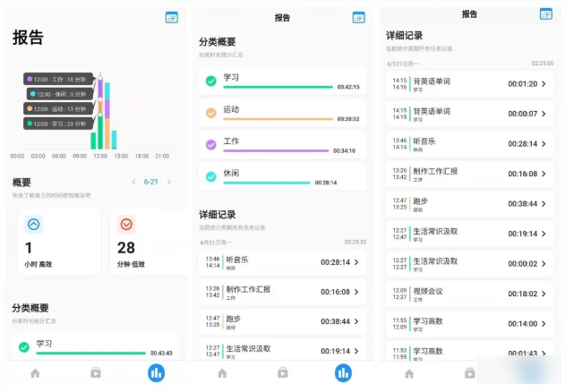Expand the 制作工作汇报 record chevron on the middle screen
Screen dimensions: 566x392
[x=356, y=292]
